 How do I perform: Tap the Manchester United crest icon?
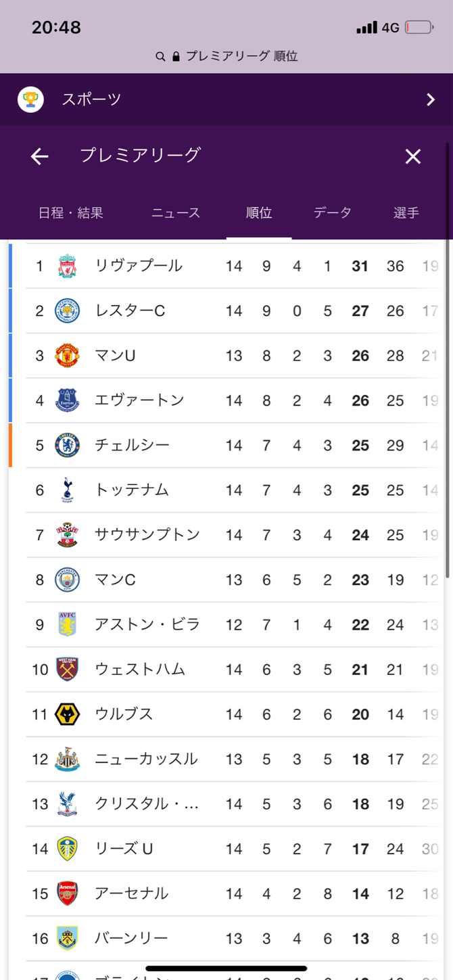(68, 355)
